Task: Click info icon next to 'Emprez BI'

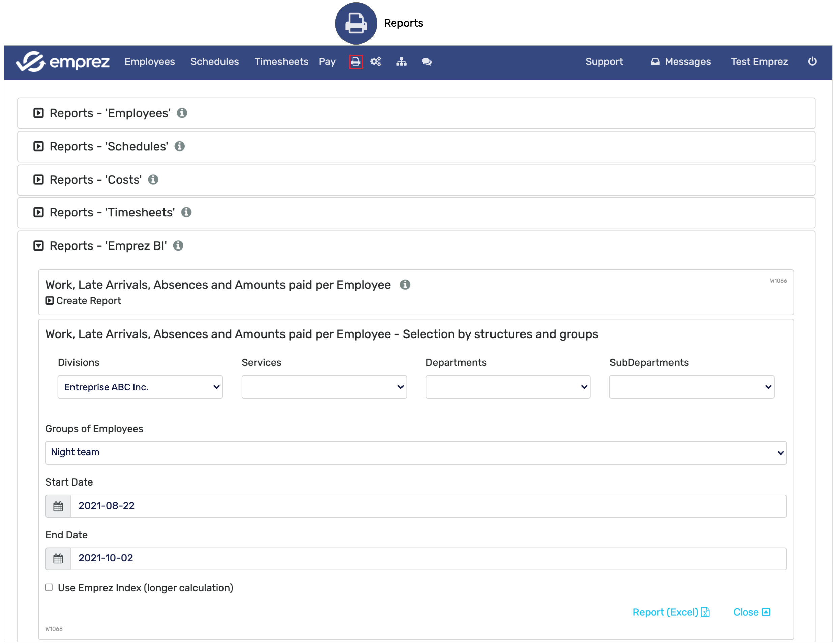Action: [x=178, y=245]
